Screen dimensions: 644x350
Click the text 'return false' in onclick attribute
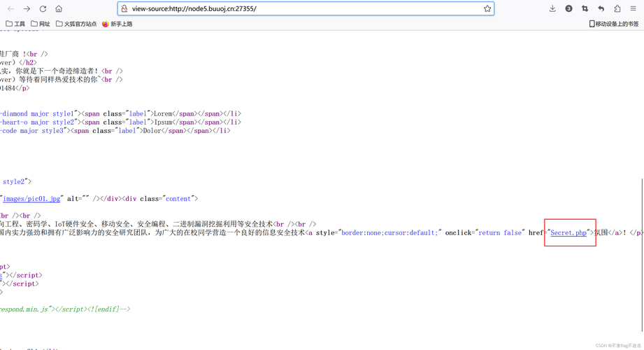pyautogui.click(x=500, y=233)
